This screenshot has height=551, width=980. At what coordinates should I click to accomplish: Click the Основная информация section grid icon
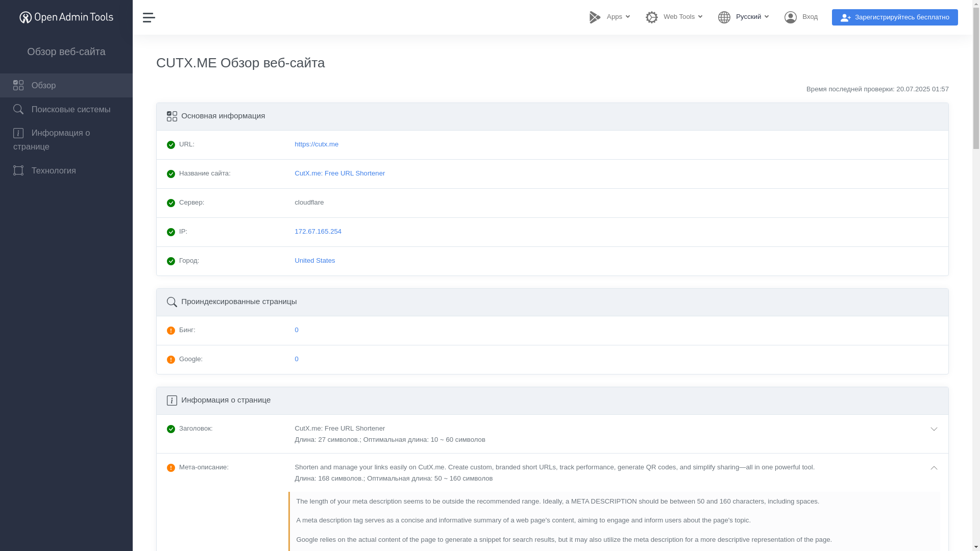point(172,116)
